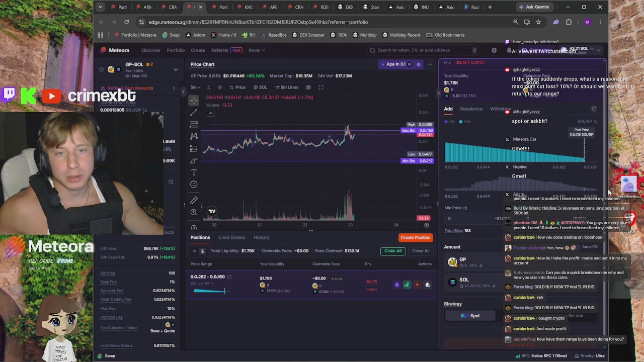The height and width of the screenshot is (362, 644).
Task: Switch to the Limit Orders tab
Action: (x=232, y=237)
